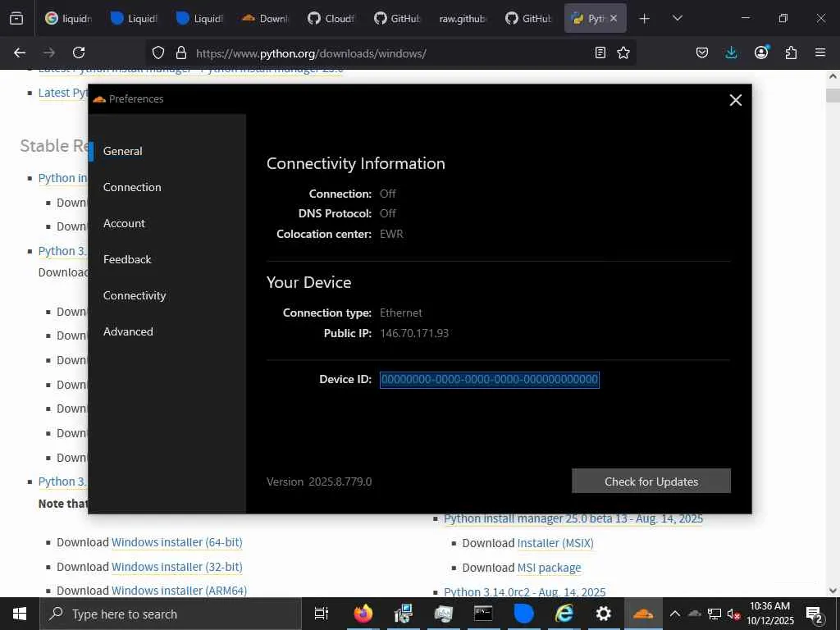Open the MSI package download link

click(549, 568)
